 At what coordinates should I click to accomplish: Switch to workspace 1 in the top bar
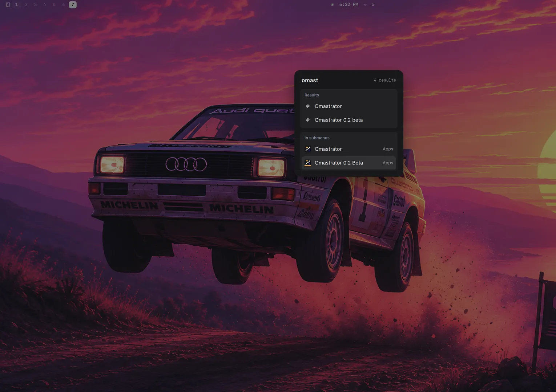[x=17, y=5]
